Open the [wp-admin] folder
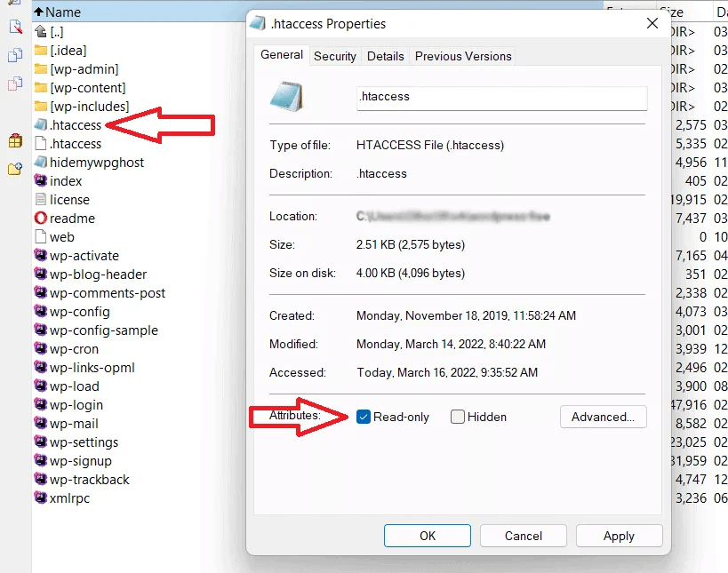The height and width of the screenshot is (573, 728). (84, 69)
